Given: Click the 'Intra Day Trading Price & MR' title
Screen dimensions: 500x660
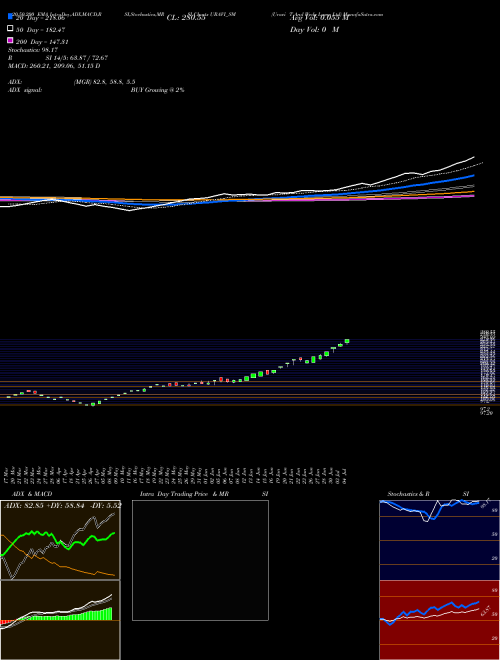Looking at the screenshot, I should pos(184,494).
